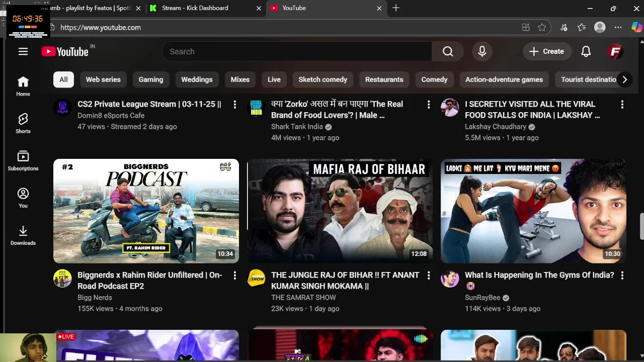Close the Kick Dashboard tab
The image size is (644, 362).
(x=259, y=8)
